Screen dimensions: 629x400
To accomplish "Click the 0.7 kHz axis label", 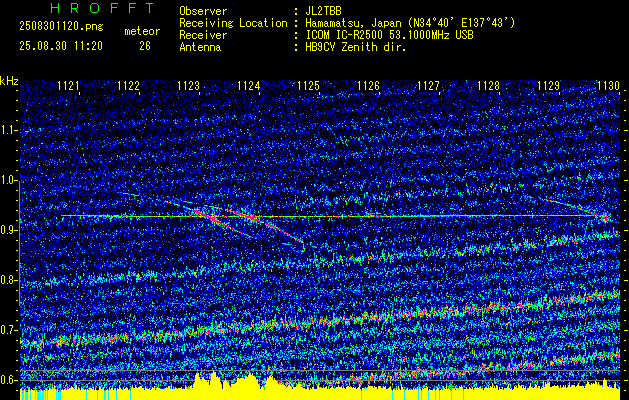I will 9,330.
